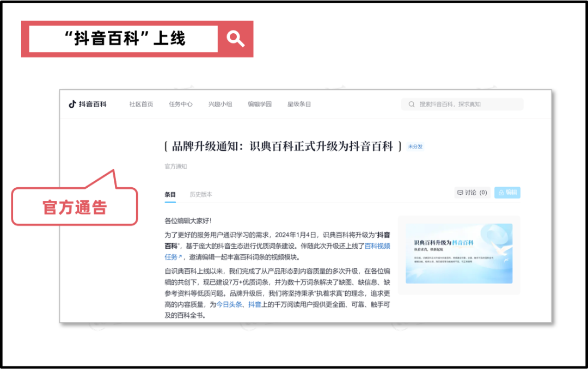This screenshot has height=369, width=588.
Task: Focus the 搜索抖音百科 search field
Action: point(462,104)
